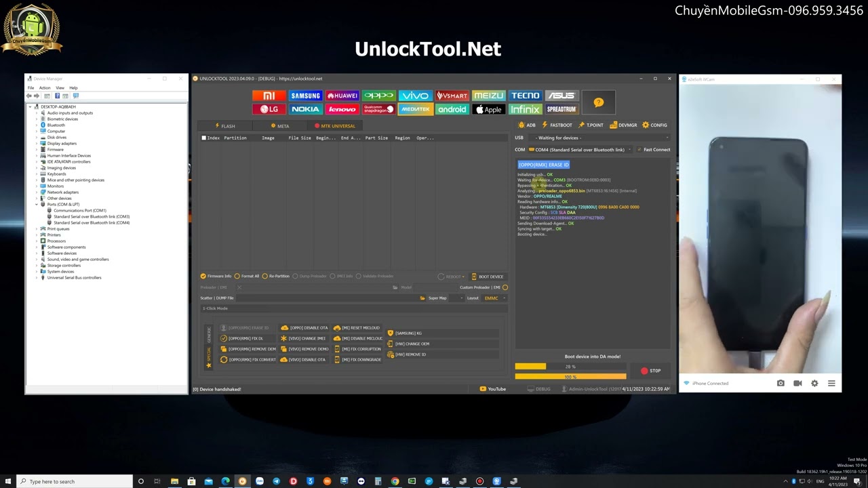The image size is (868, 488).
Task: Click the Device Manager back arrow
Action: (29, 96)
